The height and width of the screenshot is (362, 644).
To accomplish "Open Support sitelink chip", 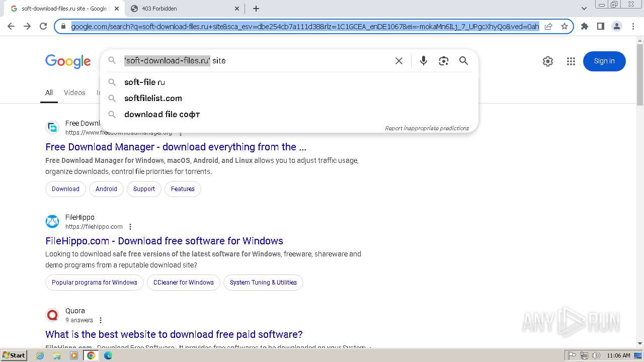I will 144,189.
